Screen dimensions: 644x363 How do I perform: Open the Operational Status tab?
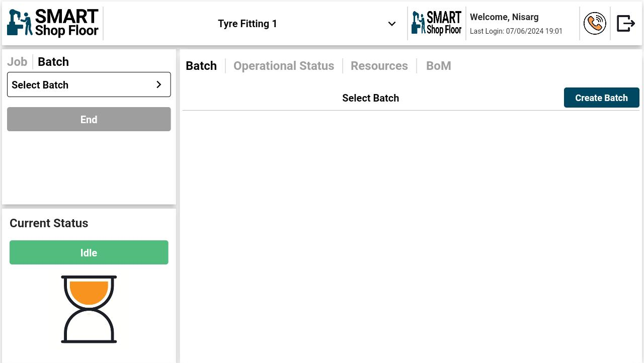[x=284, y=66]
